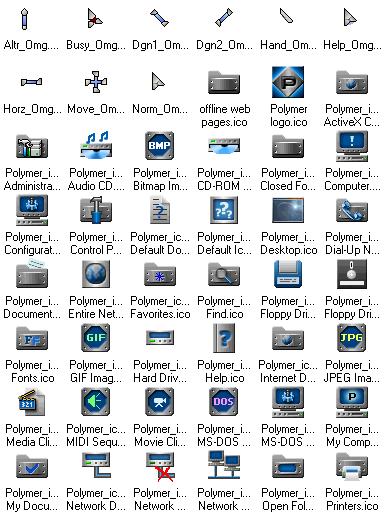
Task: Click the Polymer Dial-Up Networking phone icon
Action: (352, 210)
